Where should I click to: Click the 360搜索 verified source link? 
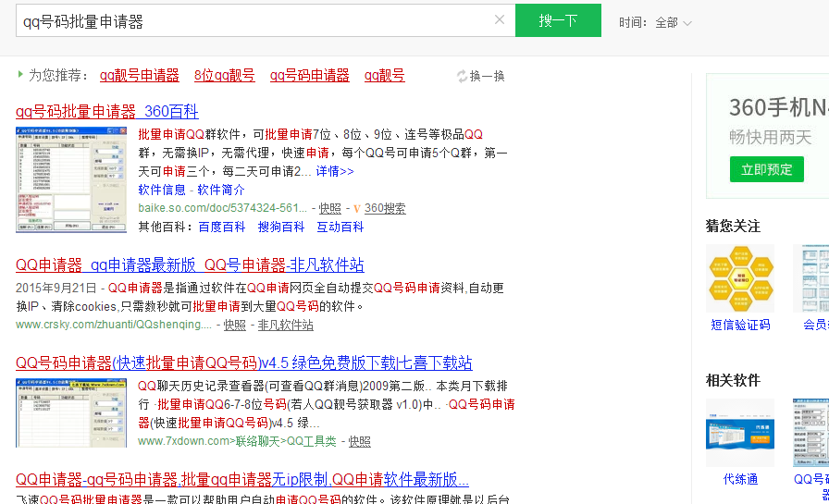coord(385,208)
